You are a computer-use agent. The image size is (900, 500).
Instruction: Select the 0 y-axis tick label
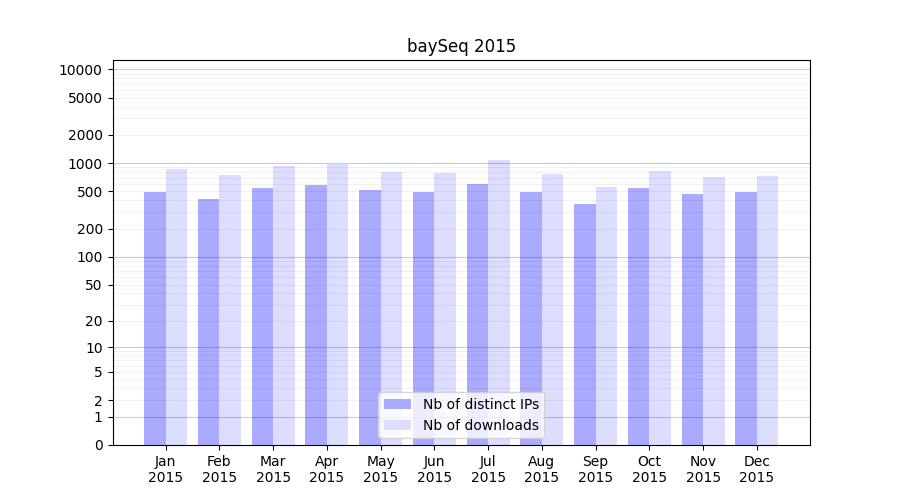[x=98, y=445]
